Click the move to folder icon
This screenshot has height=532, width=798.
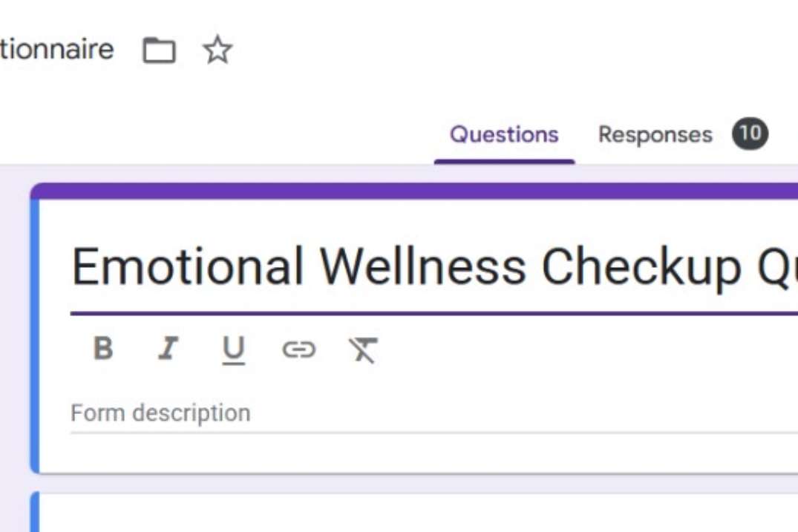[159, 50]
